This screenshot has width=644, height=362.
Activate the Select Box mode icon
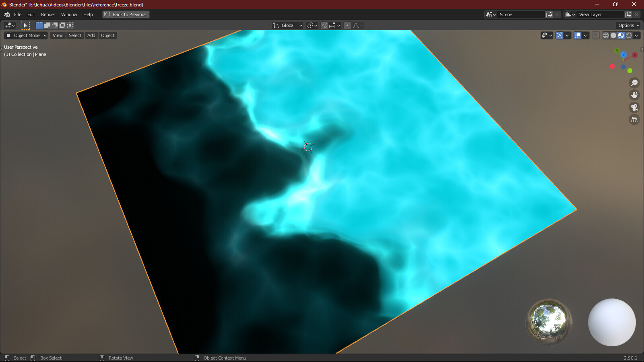(x=39, y=25)
